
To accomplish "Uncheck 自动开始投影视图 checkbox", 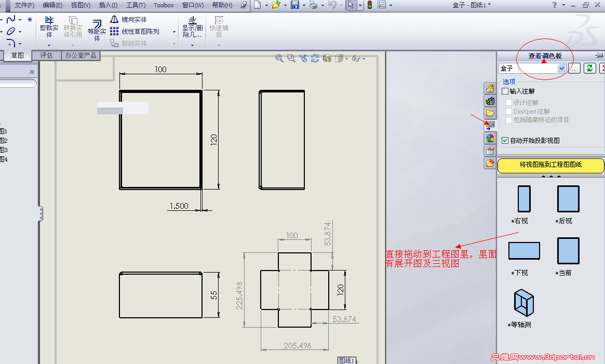I will pyautogui.click(x=505, y=141).
